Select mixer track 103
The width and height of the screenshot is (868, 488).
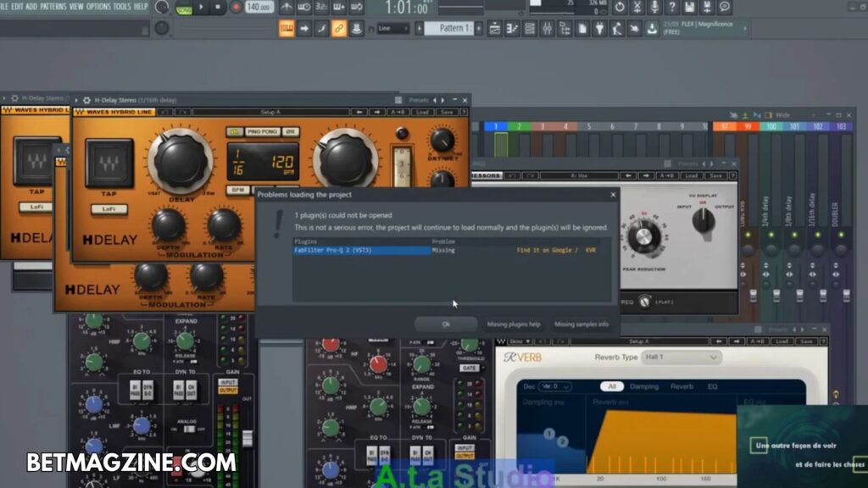[841, 127]
